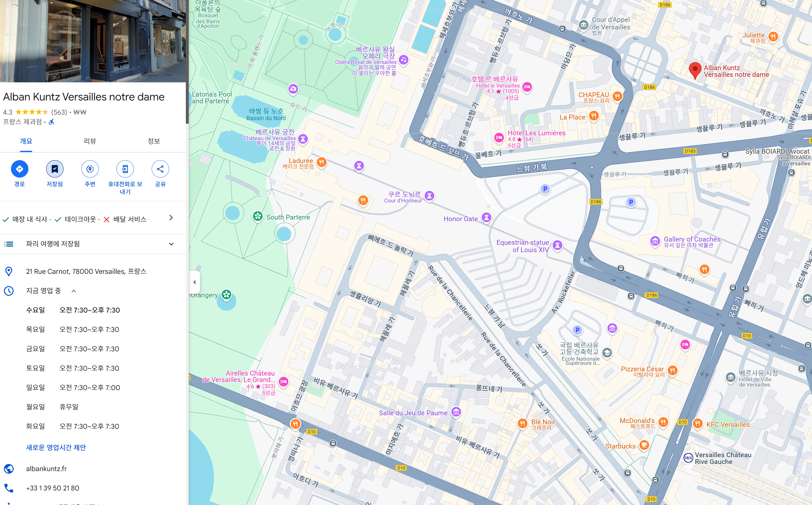Click the Gallery of Coaches museum marker

pos(655,241)
